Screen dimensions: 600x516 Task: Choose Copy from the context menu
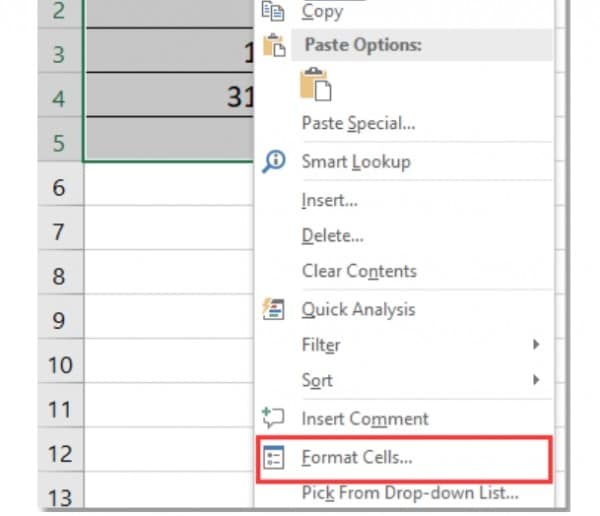pyautogui.click(x=322, y=11)
